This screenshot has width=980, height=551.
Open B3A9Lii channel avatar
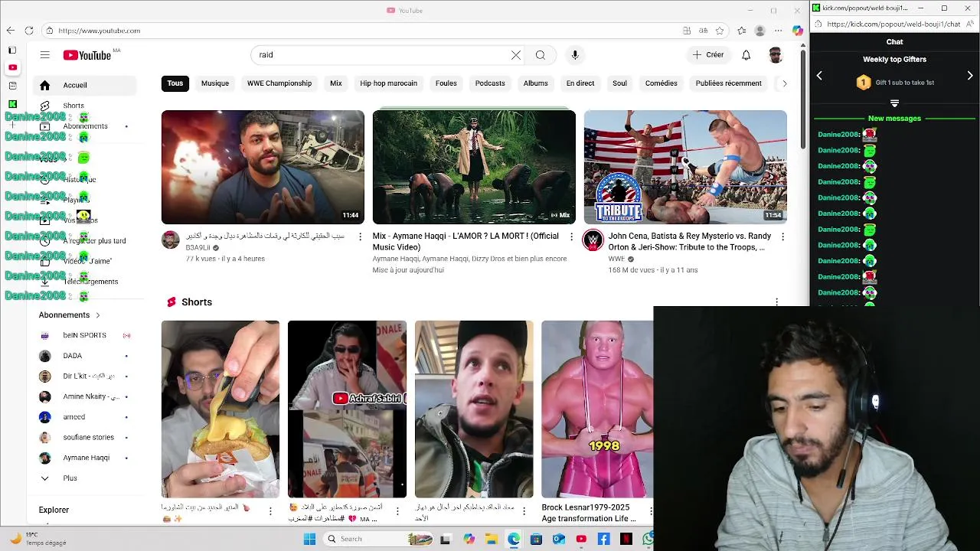[170, 240]
